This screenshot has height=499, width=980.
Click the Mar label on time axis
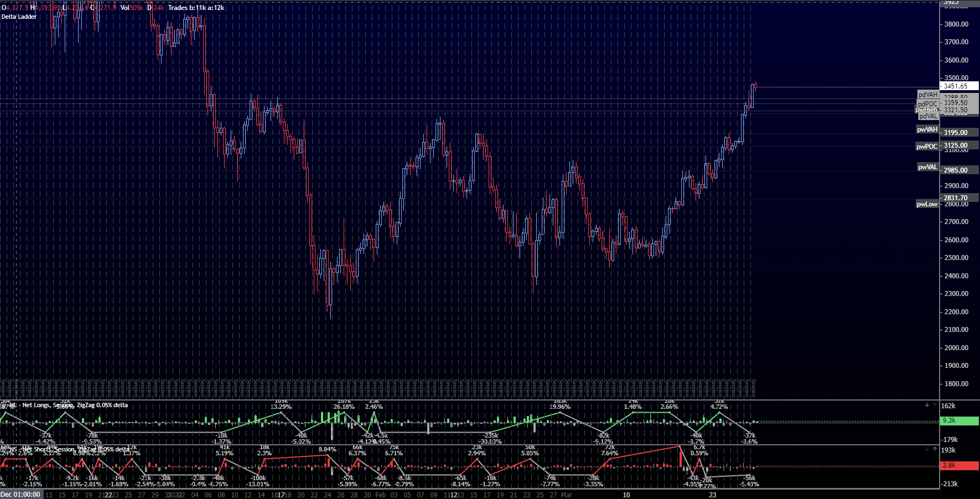[566, 495]
